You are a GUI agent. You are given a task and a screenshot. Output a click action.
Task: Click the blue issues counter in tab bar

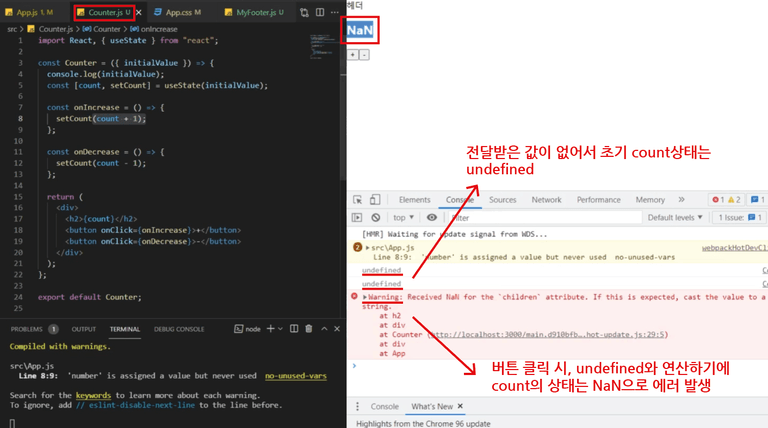click(x=757, y=200)
